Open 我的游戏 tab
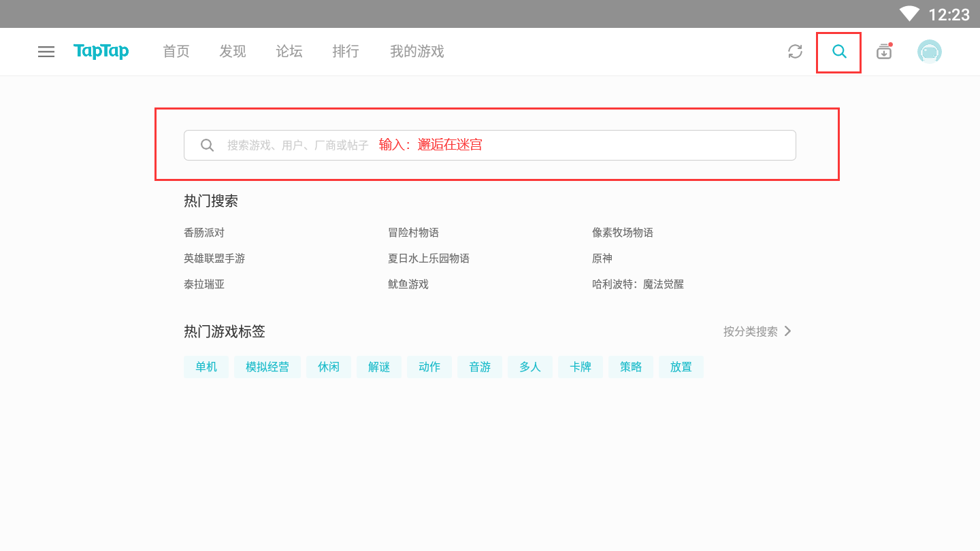Viewport: 980px width, 551px height. click(x=417, y=52)
